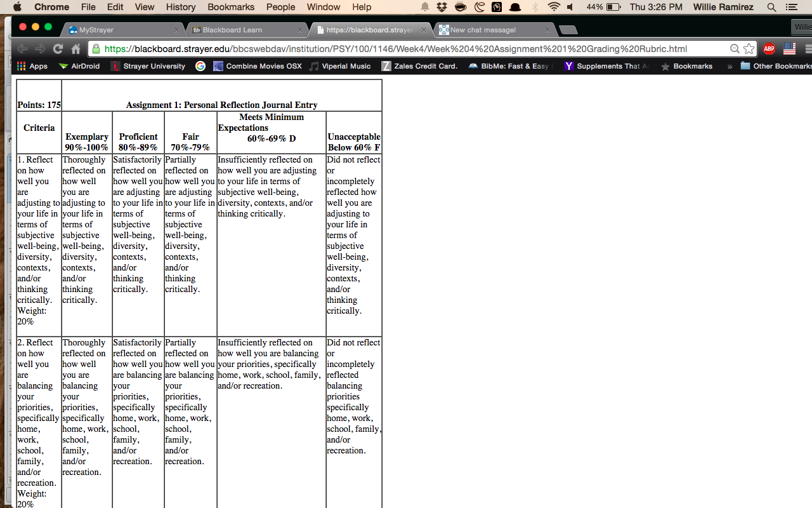This screenshot has height=508, width=812.
Task: Click the new tab button
Action: (568, 30)
